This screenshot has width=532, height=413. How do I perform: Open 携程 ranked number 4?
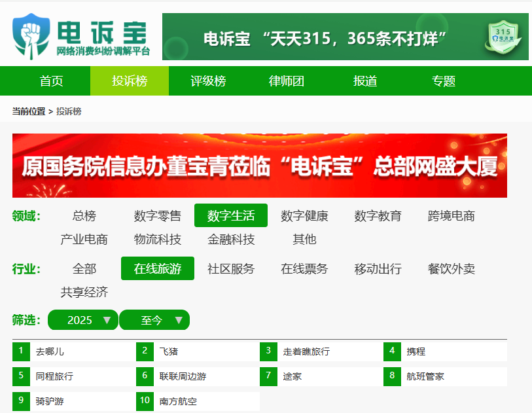pos(445,351)
